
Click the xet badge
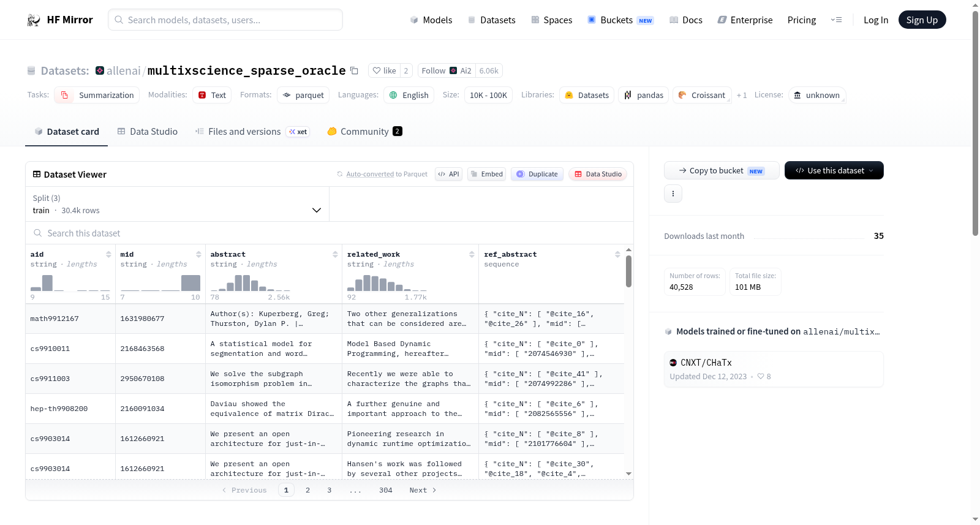click(298, 132)
